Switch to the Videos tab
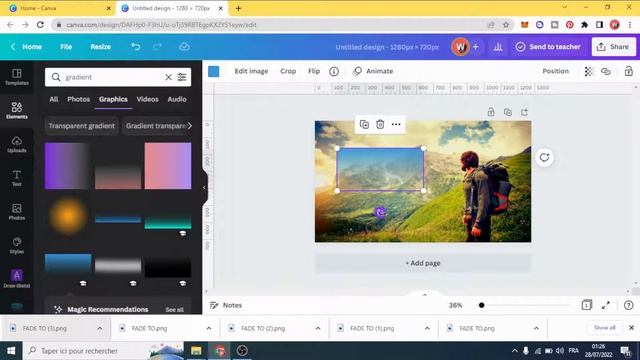640x360 pixels. point(147,99)
